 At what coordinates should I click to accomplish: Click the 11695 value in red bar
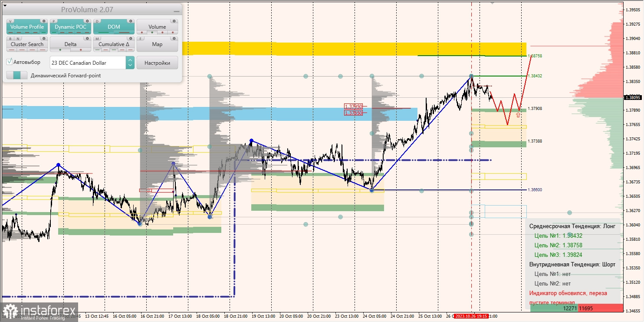(585, 308)
